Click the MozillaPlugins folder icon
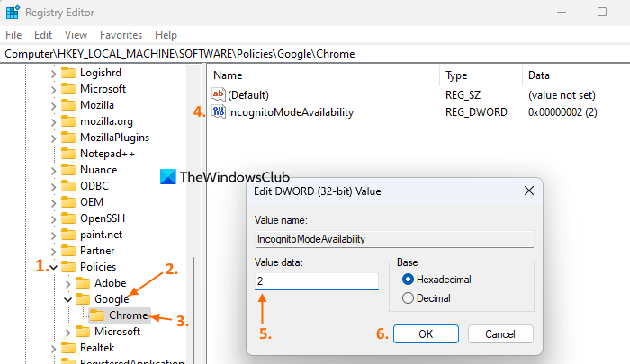This screenshot has height=364, width=630. [x=68, y=138]
